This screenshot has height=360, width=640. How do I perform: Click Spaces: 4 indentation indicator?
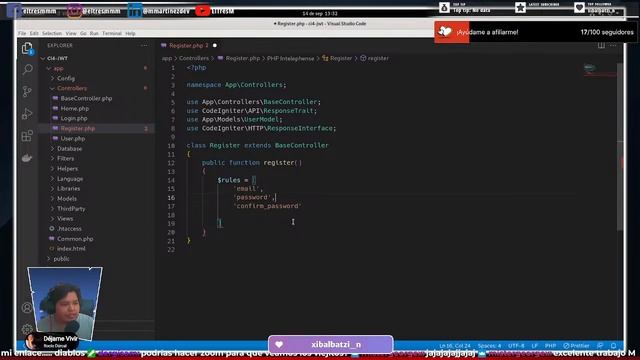(489, 346)
